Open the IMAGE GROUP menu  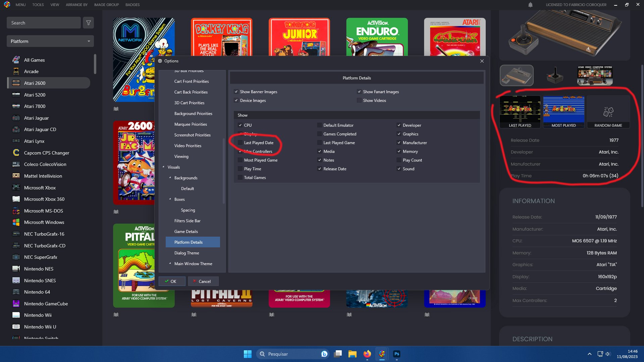(106, 5)
